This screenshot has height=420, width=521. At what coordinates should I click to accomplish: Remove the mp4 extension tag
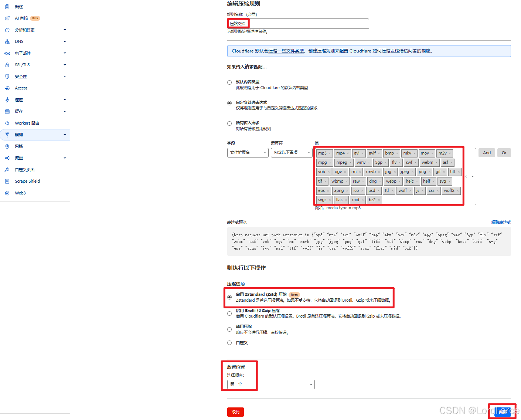(348, 153)
